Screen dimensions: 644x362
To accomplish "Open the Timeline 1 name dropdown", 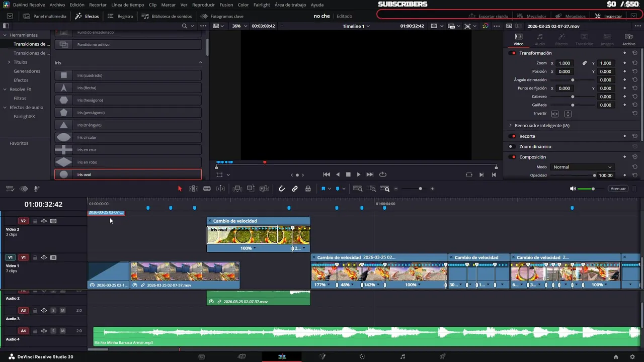I will click(x=356, y=26).
